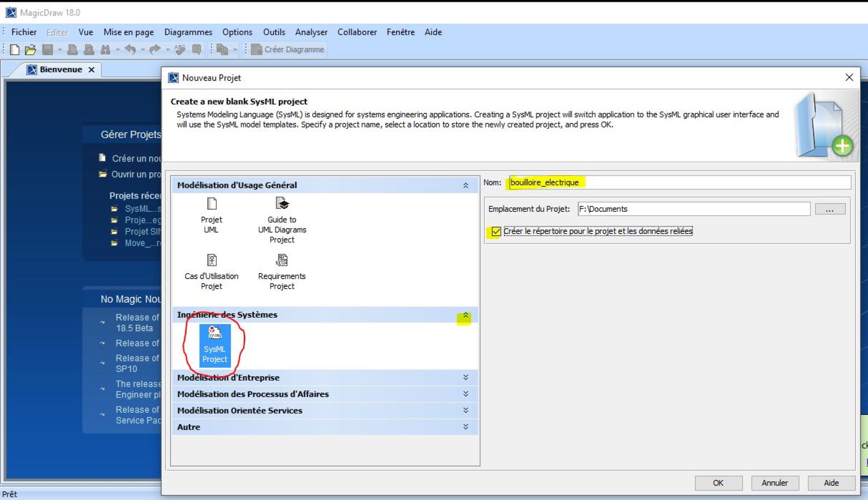The width and height of the screenshot is (868, 500).
Task: Click the Annuler button
Action: tap(775, 483)
